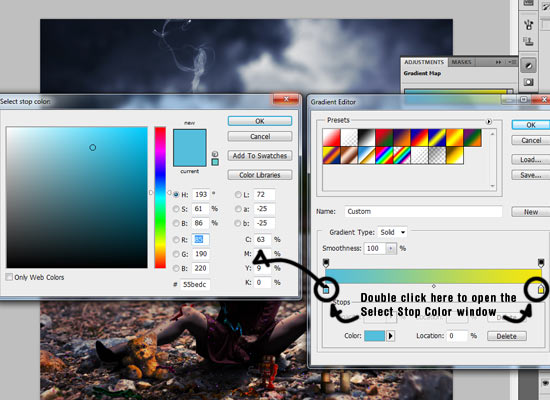Select the left cyan color stop

[326, 290]
